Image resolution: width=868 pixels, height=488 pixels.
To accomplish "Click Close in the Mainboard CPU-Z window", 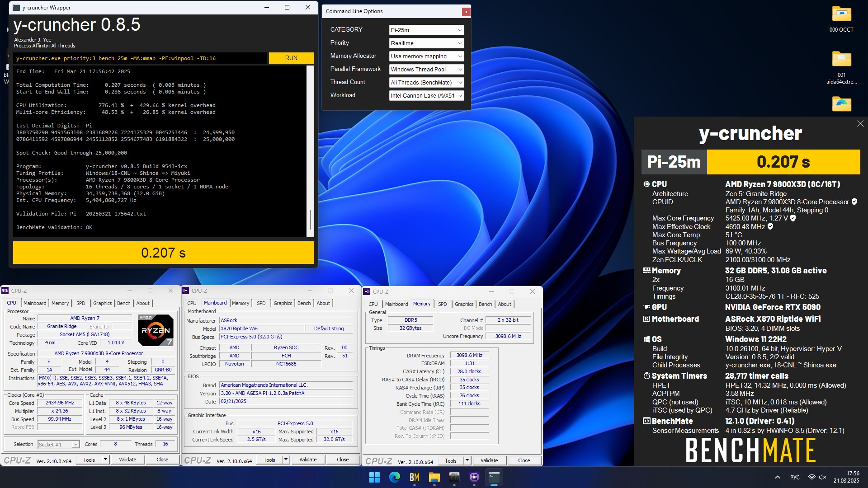I will pos(343,460).
